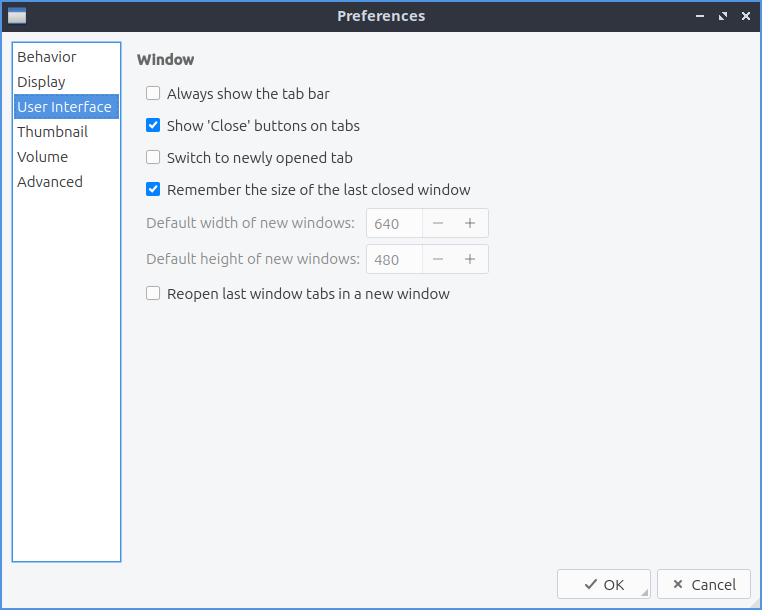Switch to Volume preferences
The width and height of the screenshot is (762, 610).
coord(43,157)
